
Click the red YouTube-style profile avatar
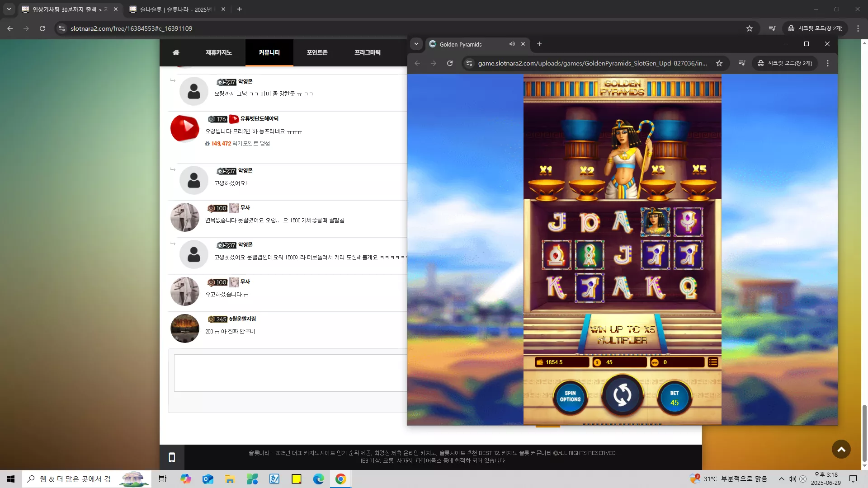(185, 128)
